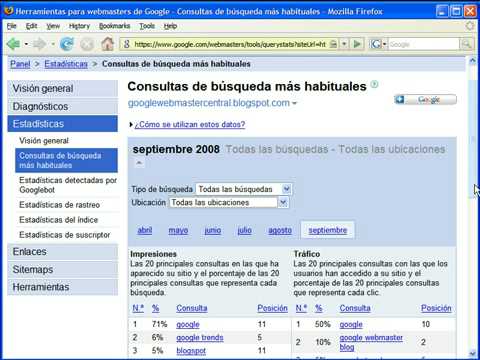The image size is (480, 360).
Task: Select the agosto month tab
Action: [280, 230]
